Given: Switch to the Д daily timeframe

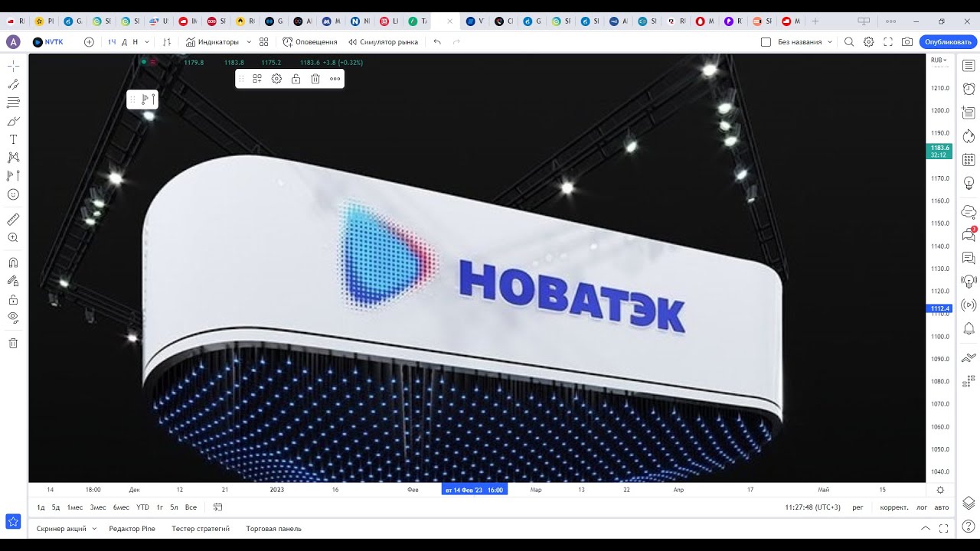Looking at the screenshot, I should [x=124, y=42].
